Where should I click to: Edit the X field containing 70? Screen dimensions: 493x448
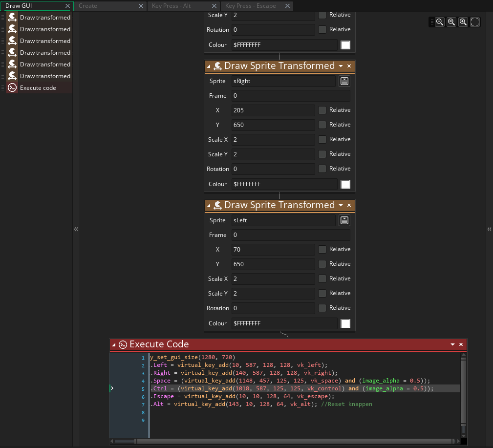pyautogui.click(x=273, y=250)
